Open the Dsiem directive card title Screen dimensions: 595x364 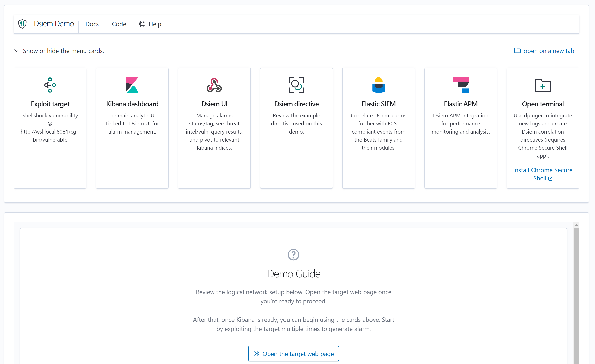296,104
